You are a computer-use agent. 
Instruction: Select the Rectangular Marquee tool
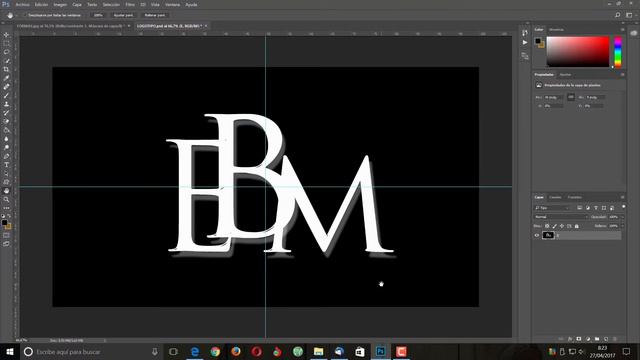point(6,44)
